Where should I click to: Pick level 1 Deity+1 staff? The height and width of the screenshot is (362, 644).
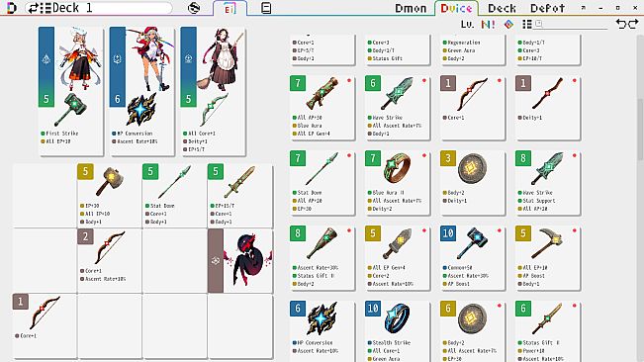pyautogui.click(x=547, y=108)
